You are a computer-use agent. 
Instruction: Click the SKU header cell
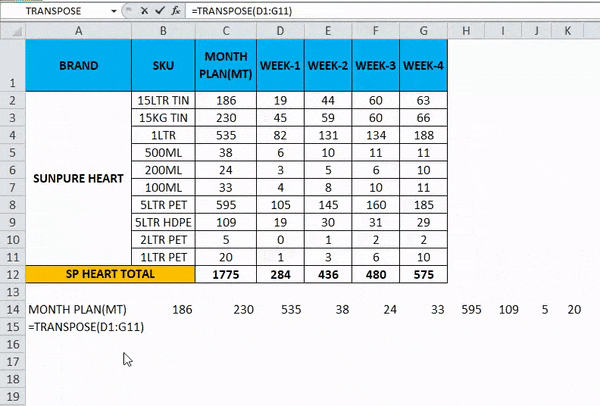point(163,65)
